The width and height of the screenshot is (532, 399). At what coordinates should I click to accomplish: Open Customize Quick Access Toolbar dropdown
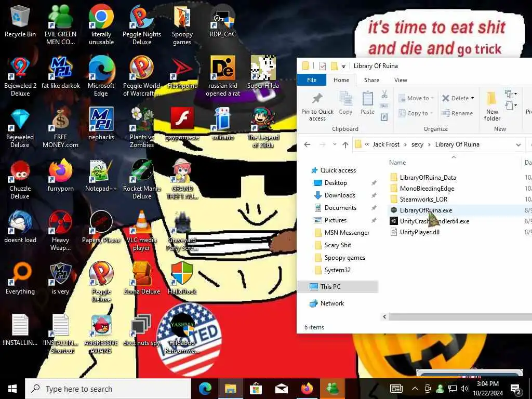[343, 66]
